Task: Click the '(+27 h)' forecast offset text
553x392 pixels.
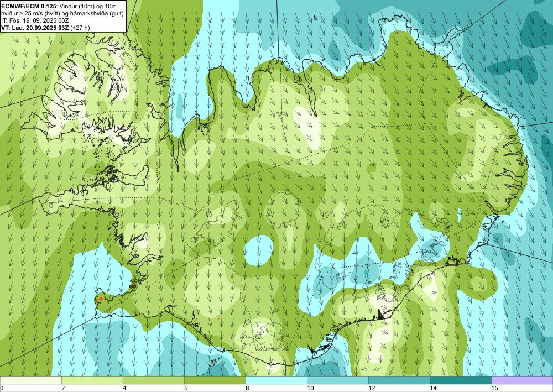Action: pos(80,28)
